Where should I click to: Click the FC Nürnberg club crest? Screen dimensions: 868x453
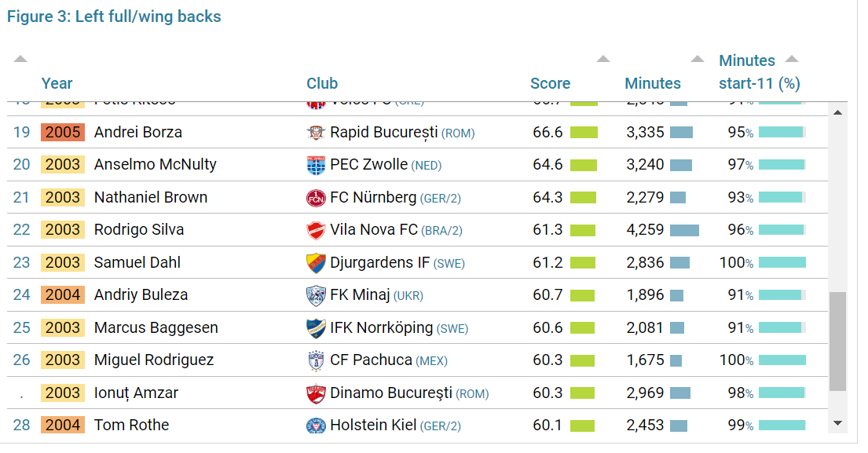click(x=316, y=198)
